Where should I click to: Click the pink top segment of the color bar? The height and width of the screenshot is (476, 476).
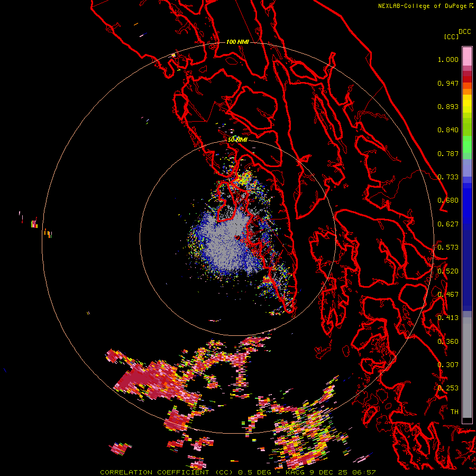467,56
